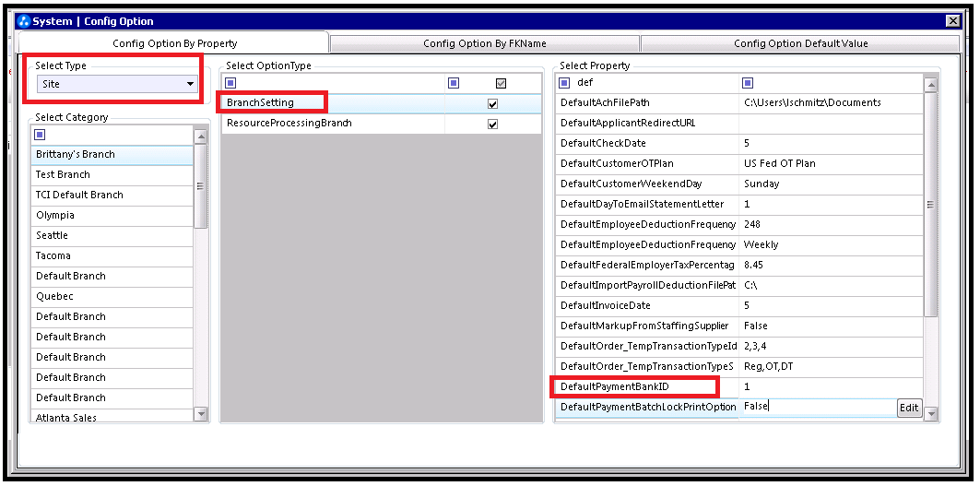Click the Select Category scrollbar thumb
This screenshot has height=486, width=980.
(x=201, y=186)
